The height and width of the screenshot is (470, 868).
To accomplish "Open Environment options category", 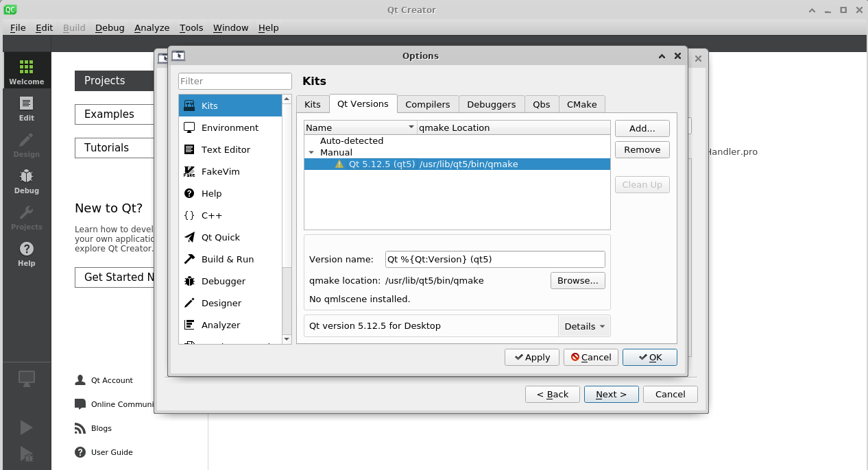I will 230,127.
